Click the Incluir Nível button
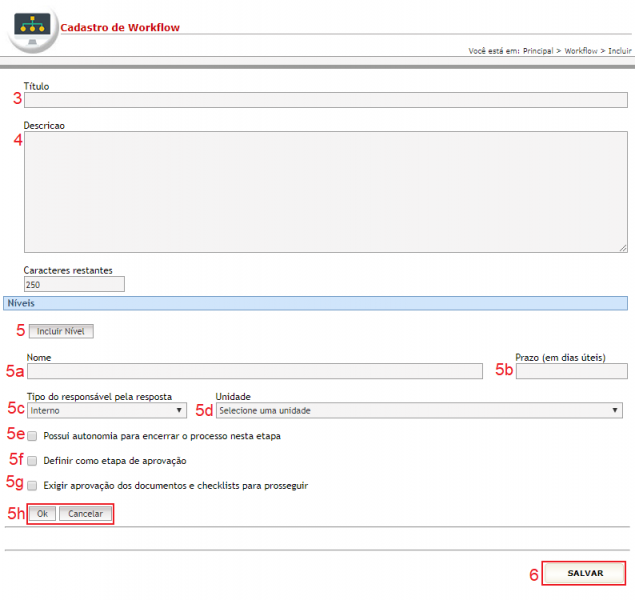The height and width of the screenshot is (600, 635). point(61,331)
